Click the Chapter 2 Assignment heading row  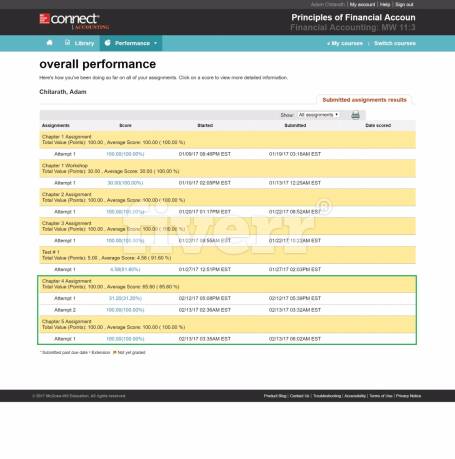(x=228, y=197)
